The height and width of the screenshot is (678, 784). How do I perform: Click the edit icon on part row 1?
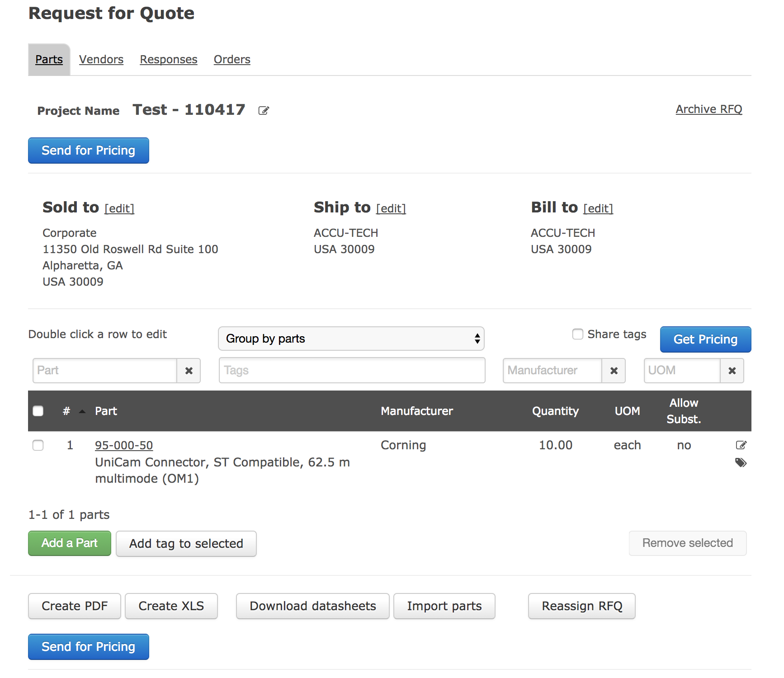point(741,445)
